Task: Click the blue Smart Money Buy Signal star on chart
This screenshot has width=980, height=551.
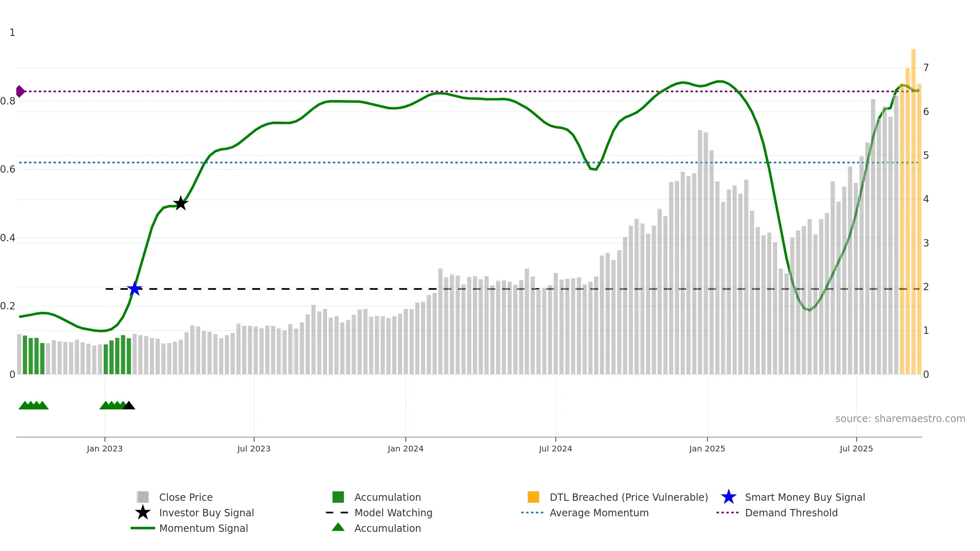Action: [x=134, y=289]
